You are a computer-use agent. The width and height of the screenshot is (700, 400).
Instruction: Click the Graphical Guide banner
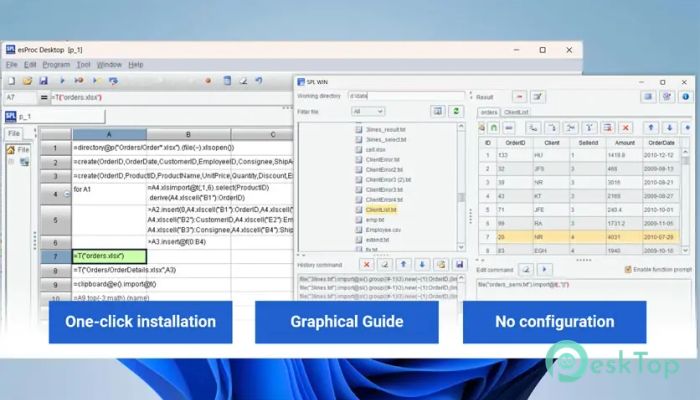(x=347, y=322)
